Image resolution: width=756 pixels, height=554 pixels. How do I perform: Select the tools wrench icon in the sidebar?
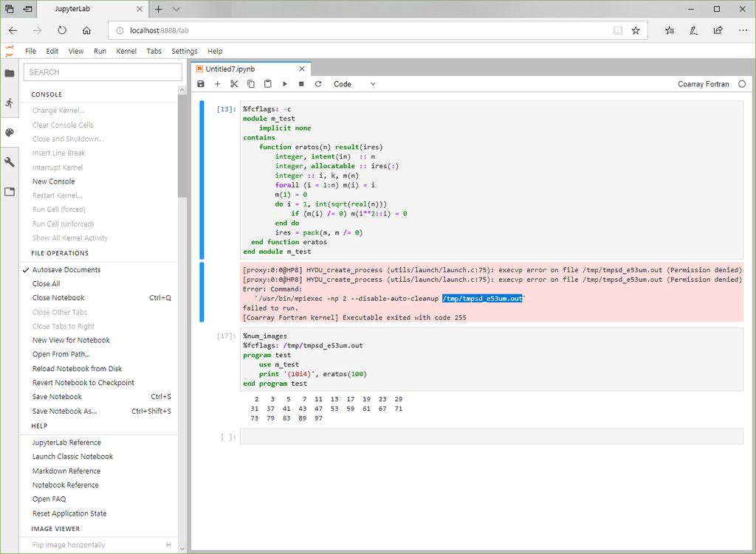point(10,162)
